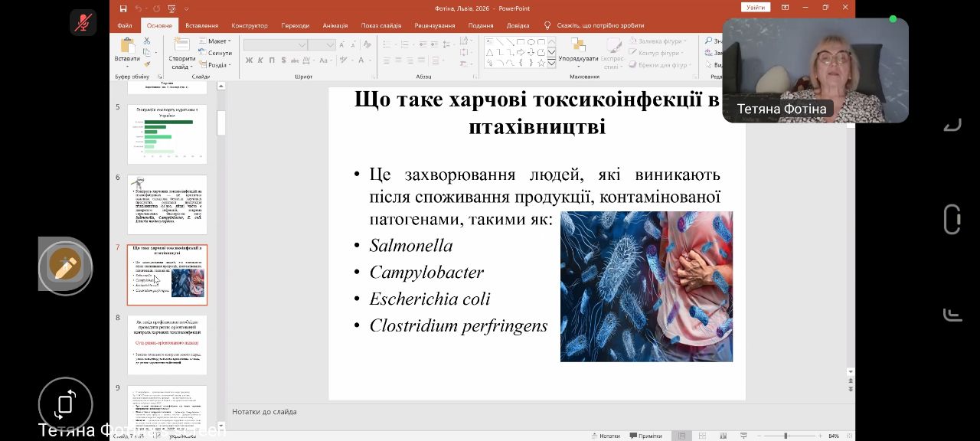Toggle Нотатки notes pane in status bar

605,436
